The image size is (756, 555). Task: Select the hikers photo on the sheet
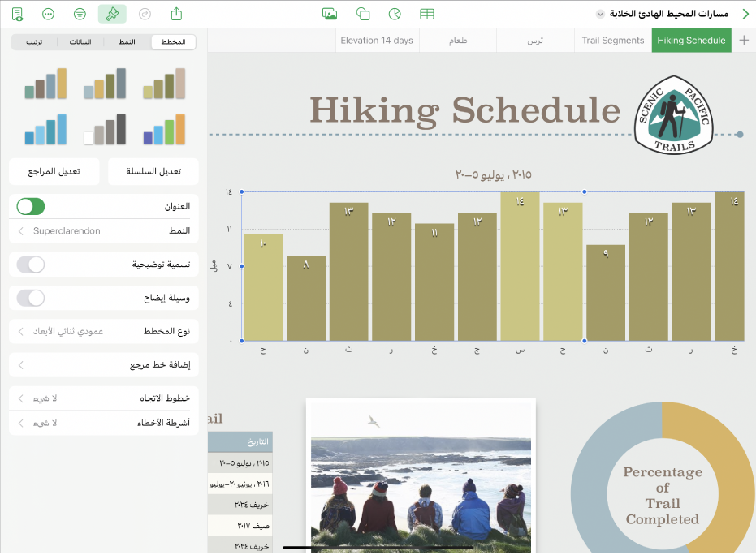[421, 477]
